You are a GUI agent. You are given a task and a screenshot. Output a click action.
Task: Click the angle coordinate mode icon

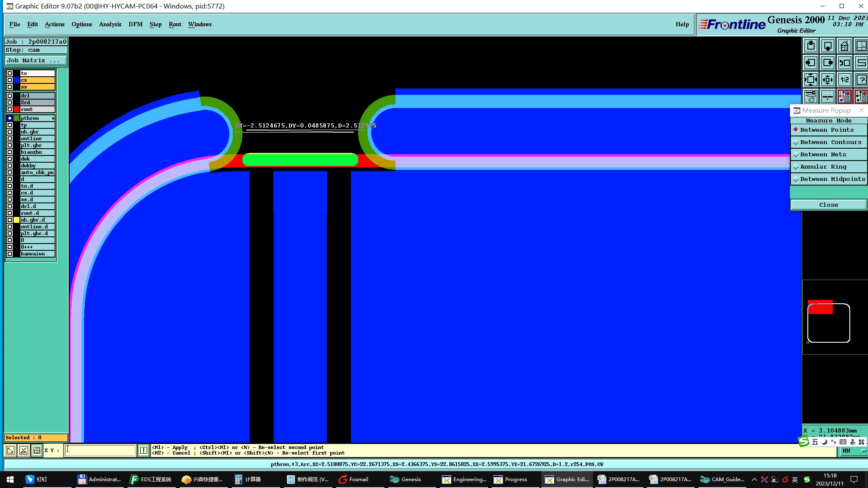click(x=24, y=450)
